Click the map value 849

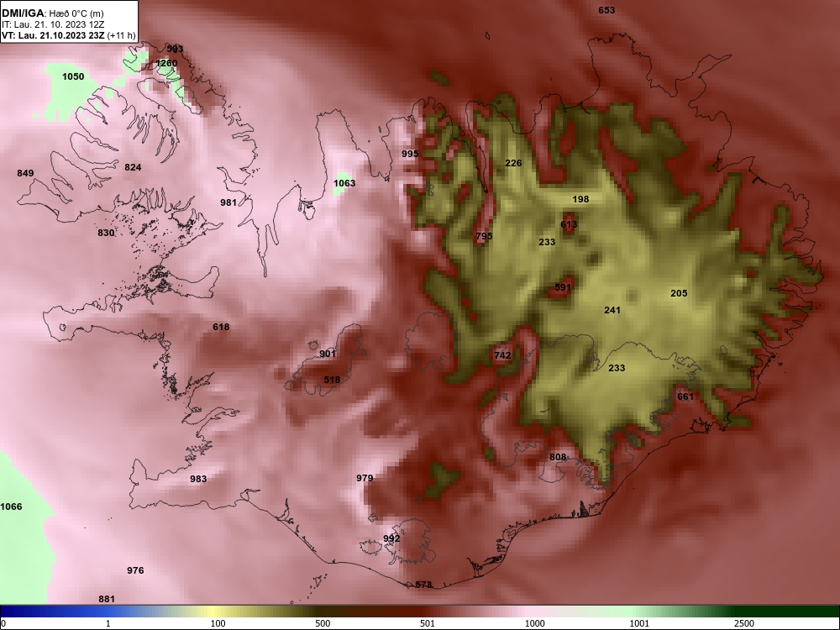click(25, 173)
